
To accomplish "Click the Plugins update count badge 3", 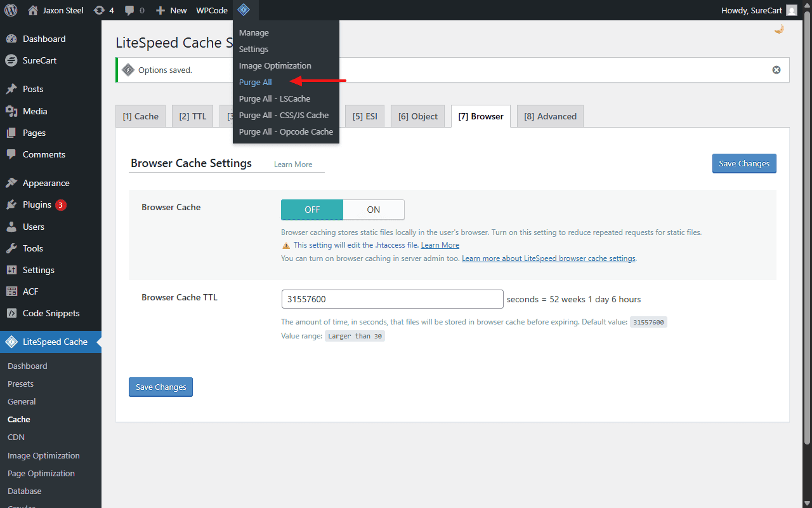I will (61, 205).
